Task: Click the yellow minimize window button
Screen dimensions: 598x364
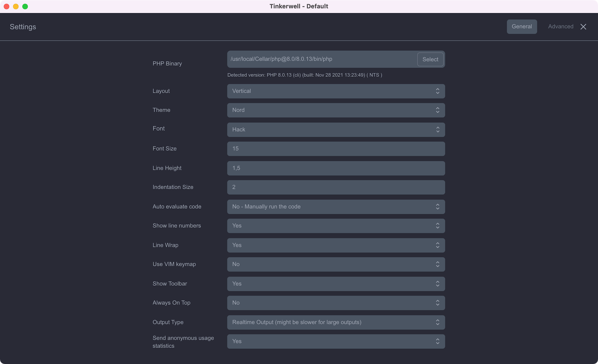Action: click(16, 6)
